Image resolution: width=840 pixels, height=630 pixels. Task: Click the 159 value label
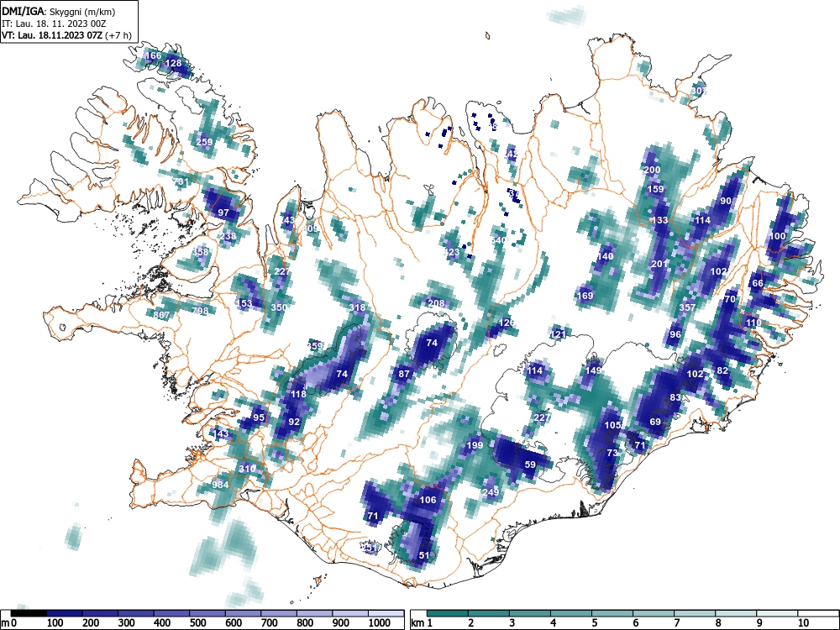point(656,188)
